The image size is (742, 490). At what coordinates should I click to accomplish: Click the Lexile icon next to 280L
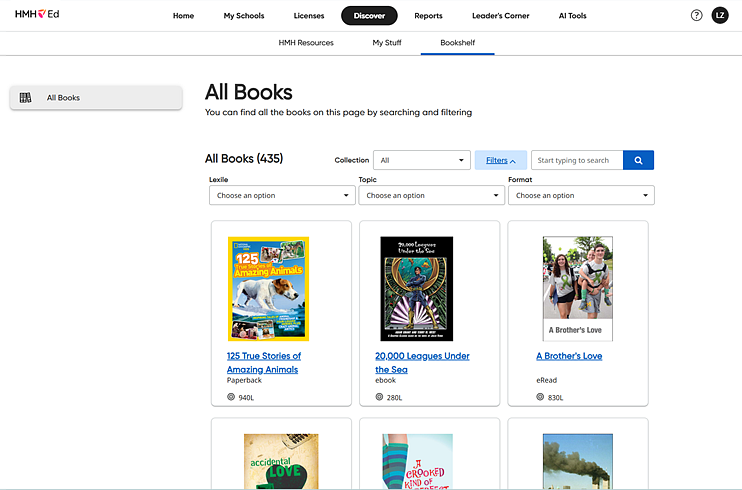(379, 397)
